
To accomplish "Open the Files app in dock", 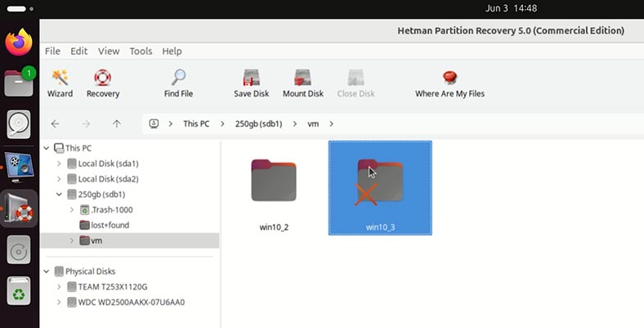I will (19, 83).
